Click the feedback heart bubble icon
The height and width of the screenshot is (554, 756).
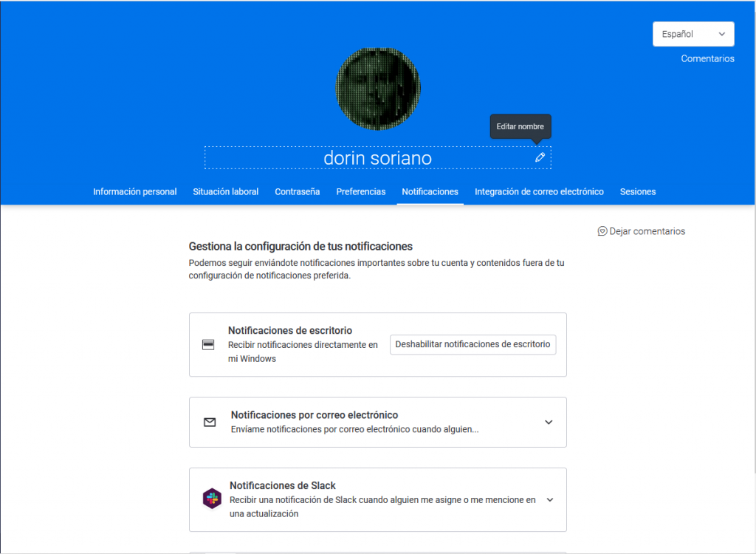click(x=602, y=231)
